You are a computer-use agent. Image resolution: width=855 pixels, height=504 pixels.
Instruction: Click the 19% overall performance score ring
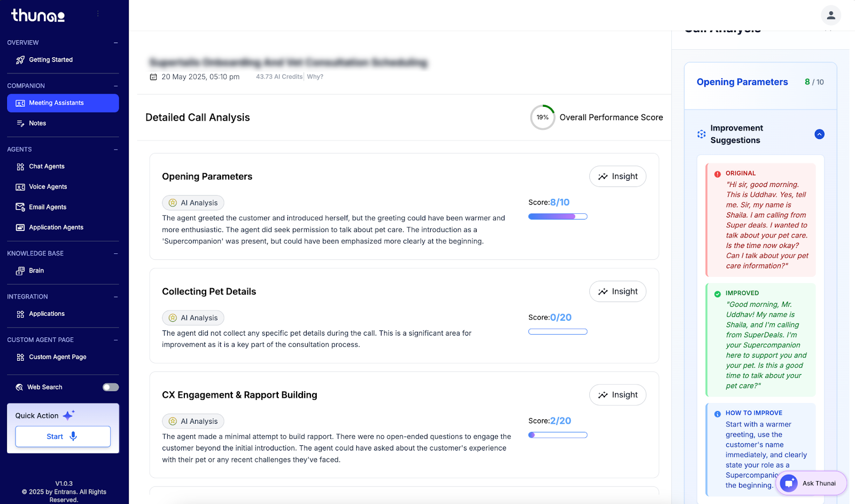pyautogui.click(x=542, y=118)
